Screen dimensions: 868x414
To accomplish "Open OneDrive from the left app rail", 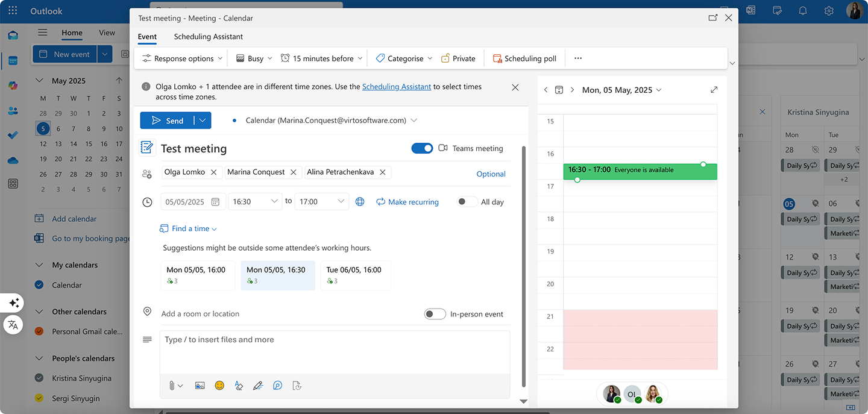I will (13, 160).
